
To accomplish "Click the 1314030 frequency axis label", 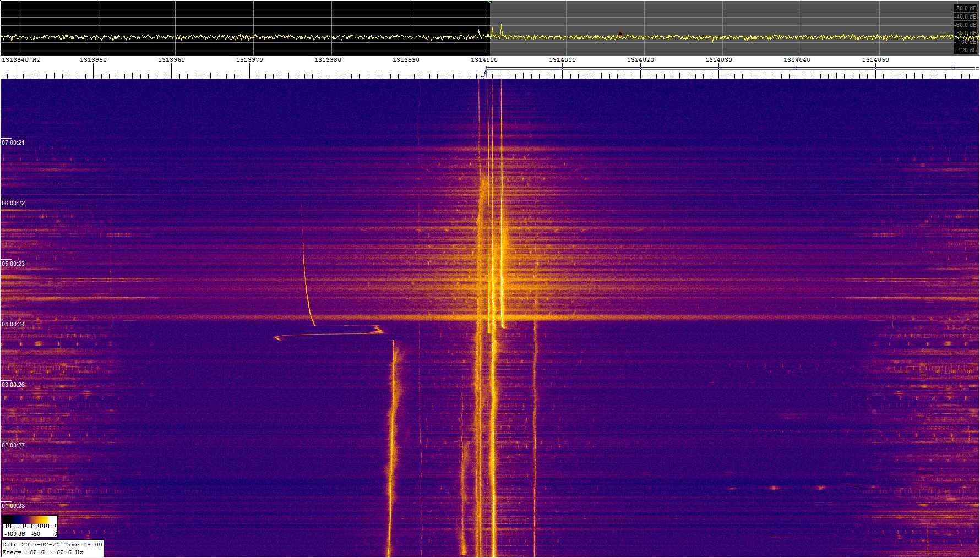I will coord(719,59).
